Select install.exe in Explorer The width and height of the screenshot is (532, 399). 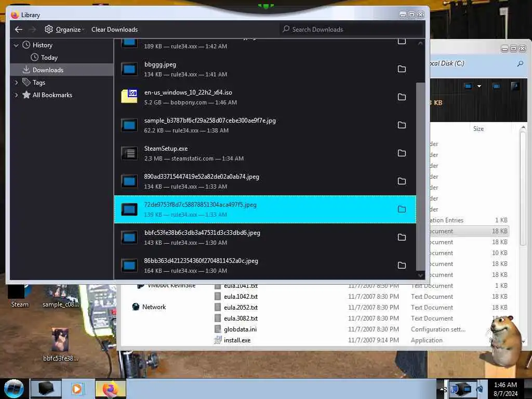[237, 340]
